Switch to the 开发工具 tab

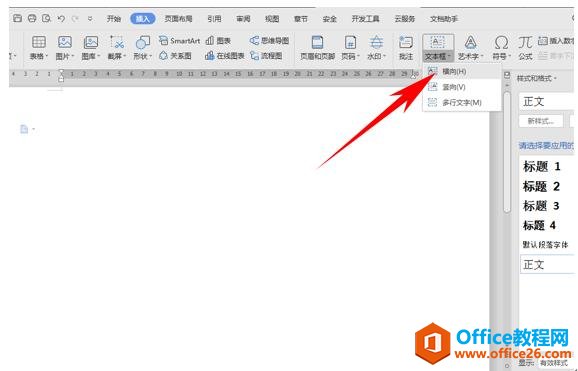tap(365, 18)
